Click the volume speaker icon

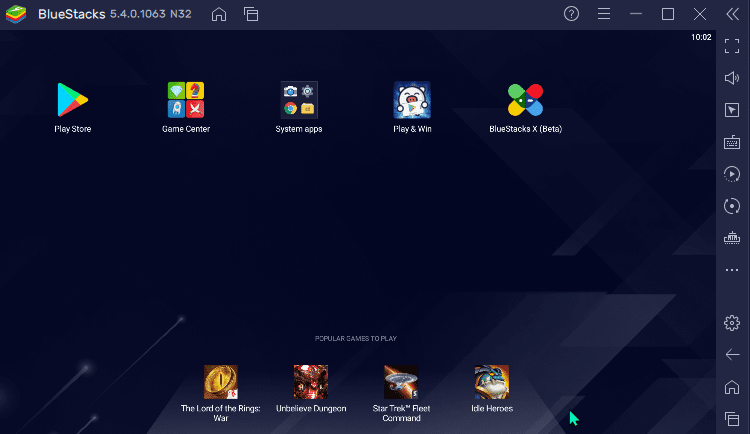(732, 78)
